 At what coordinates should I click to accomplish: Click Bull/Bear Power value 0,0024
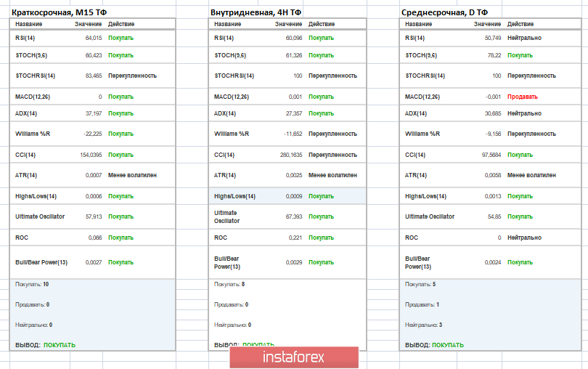pos(493,262)
